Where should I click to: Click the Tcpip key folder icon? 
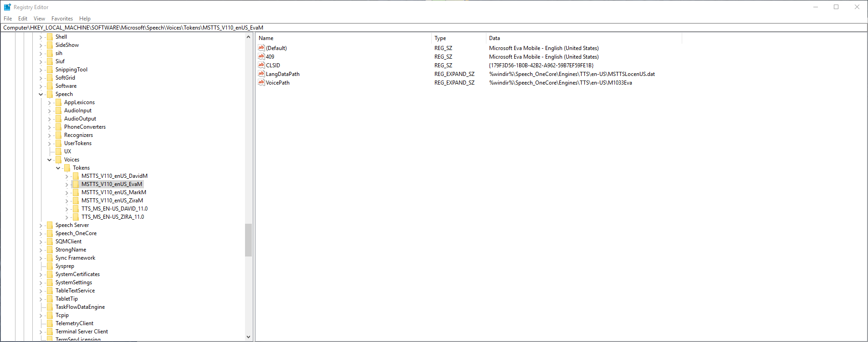pyautogui.click(x=50, y=315)
